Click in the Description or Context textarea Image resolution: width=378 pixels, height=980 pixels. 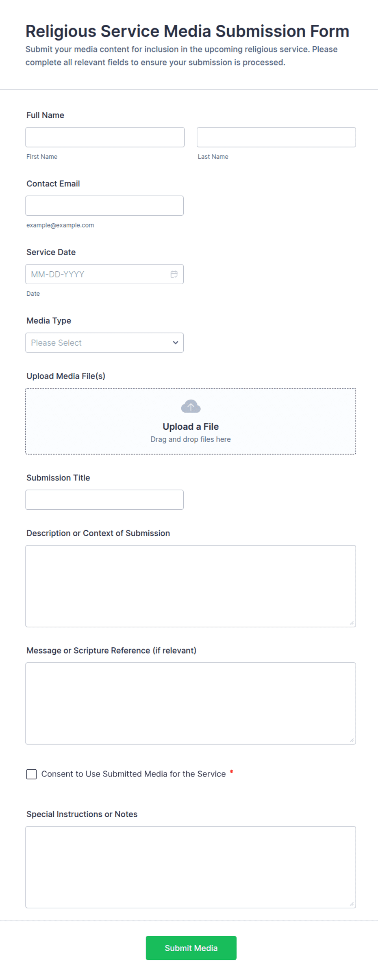pyautogui.click(x=191, y=586)
